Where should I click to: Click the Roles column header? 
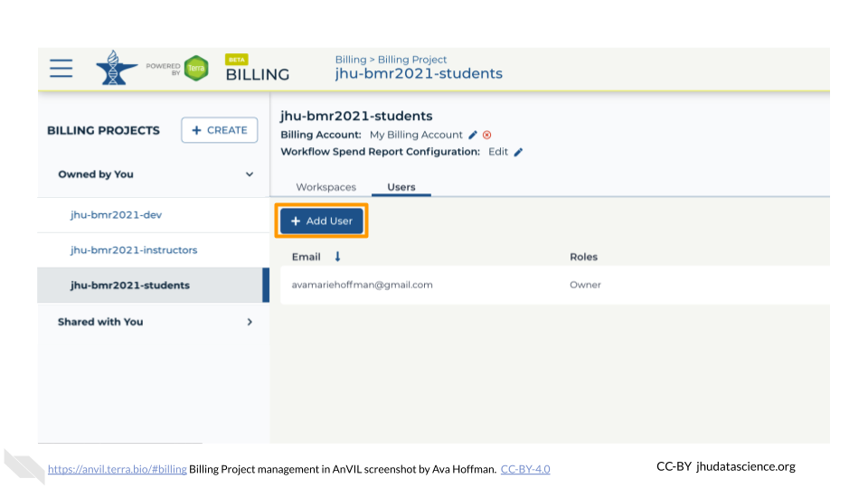click(x=583, y=257)
